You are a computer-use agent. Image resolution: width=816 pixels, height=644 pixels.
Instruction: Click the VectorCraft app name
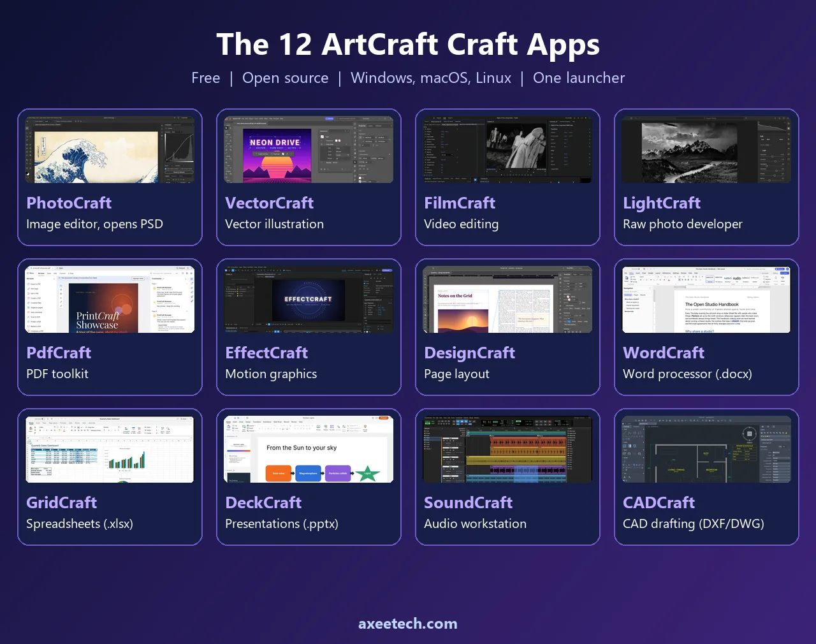269,203
